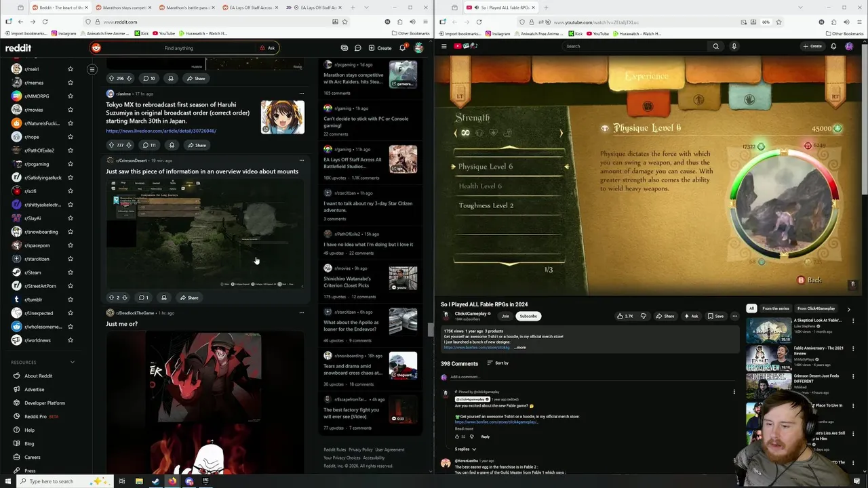The height and width of the screenshot is (488, 868).
Task: Select From Click4Gameplay filter chip
Action: (816, 308)
